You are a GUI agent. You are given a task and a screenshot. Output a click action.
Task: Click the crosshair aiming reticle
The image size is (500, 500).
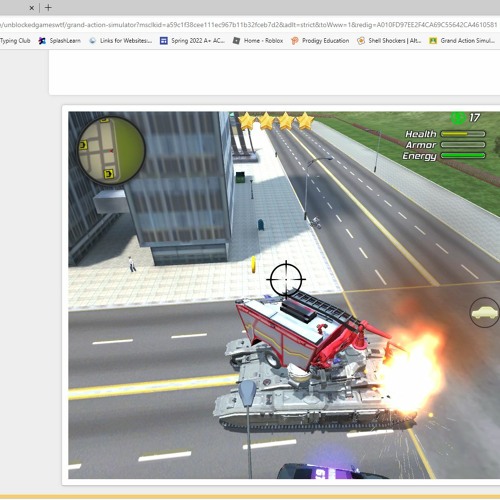click(286, 279)
